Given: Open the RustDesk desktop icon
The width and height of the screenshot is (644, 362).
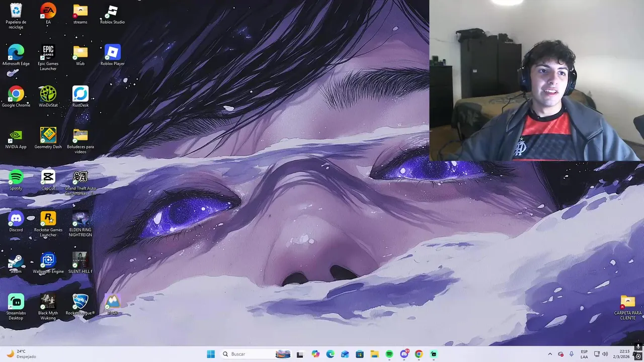Looking at the screenshot, I should pos(80,97).
